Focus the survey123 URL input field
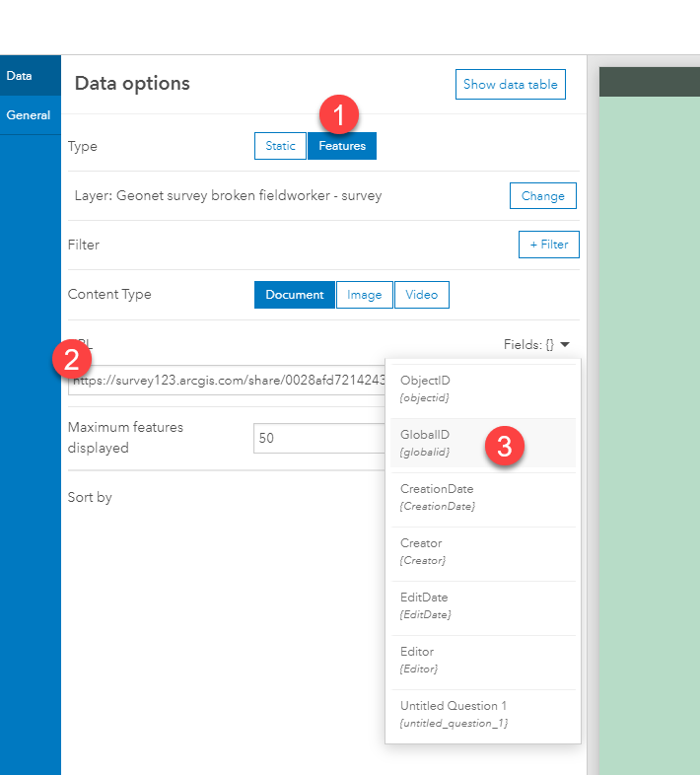Image resolution: width=700 pixels, height=775 pixels. point(227,380)
